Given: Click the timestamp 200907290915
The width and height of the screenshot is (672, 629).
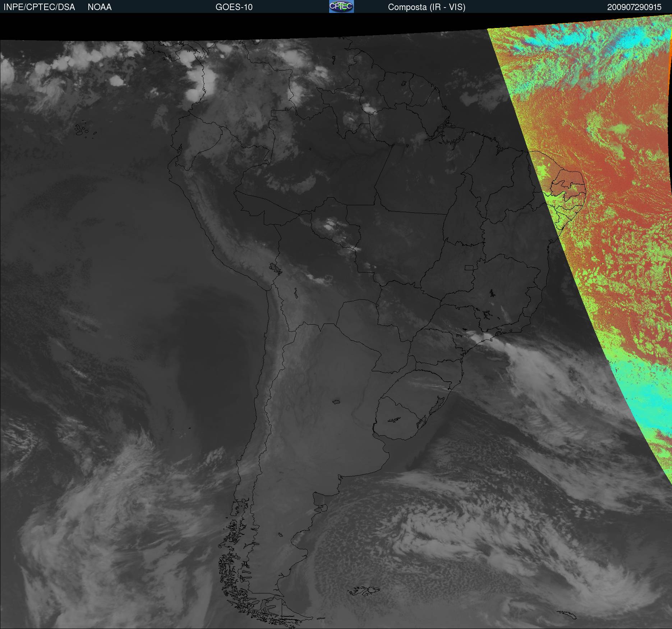Looking at the screenshot, I should point(634,7).
